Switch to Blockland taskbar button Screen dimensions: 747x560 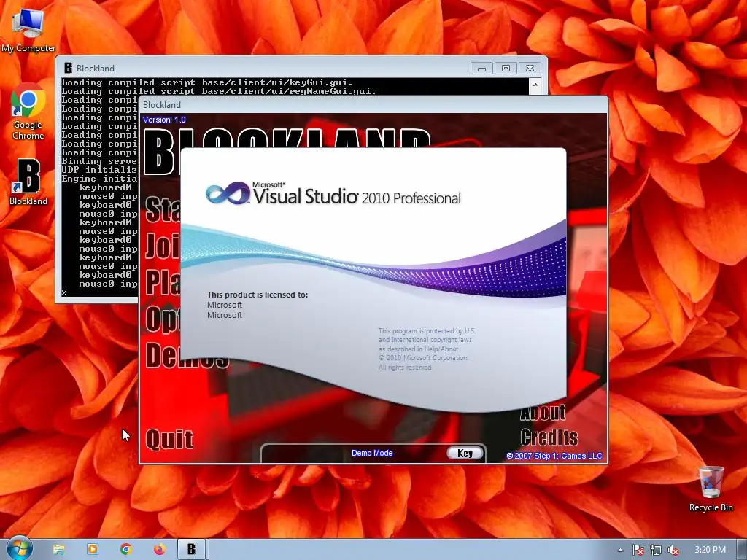(191, 550)
